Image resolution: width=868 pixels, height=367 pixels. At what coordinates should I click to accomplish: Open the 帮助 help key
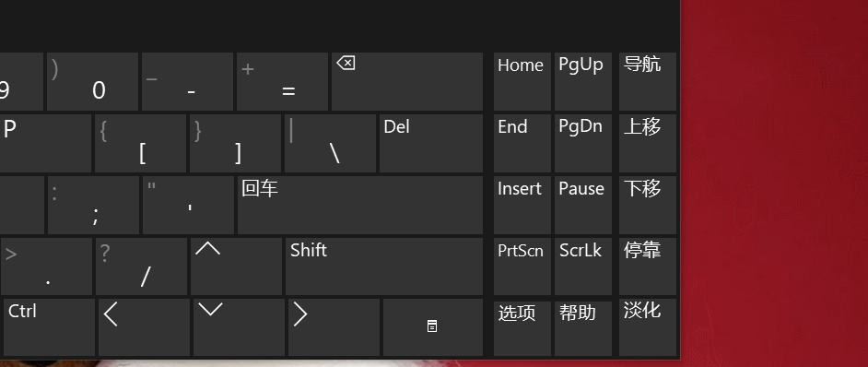tap(583, 327)
